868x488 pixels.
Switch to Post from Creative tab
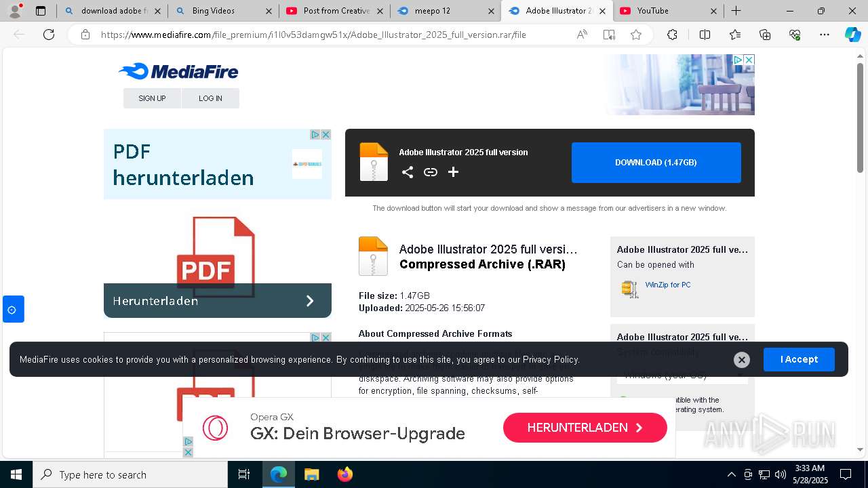click(x=335, y=11)
